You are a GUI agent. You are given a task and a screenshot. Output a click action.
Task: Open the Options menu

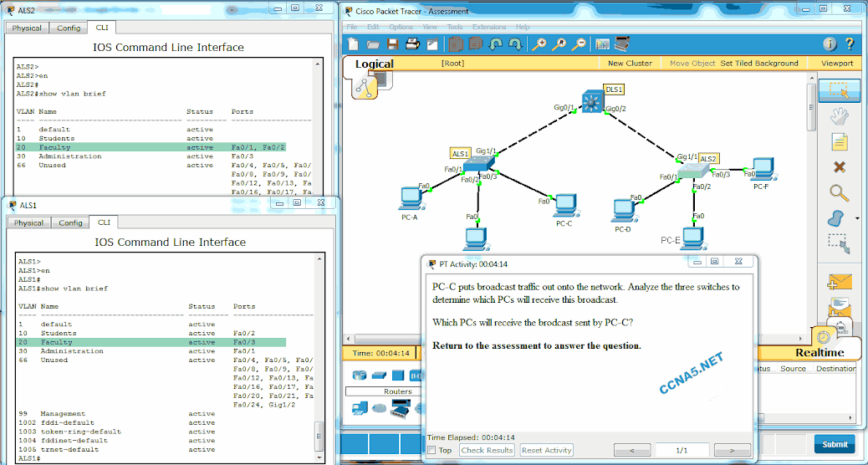pos(401,27)
